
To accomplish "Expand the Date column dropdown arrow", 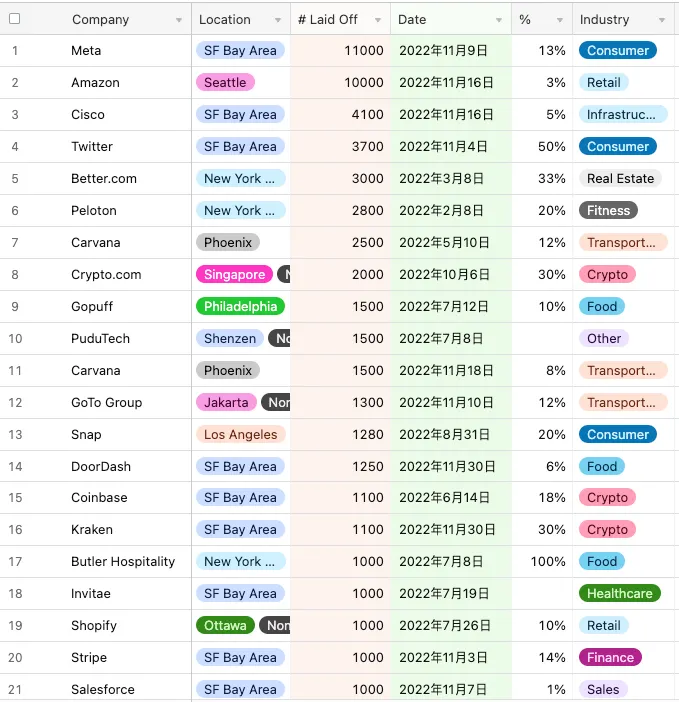I will click(498, 20).
